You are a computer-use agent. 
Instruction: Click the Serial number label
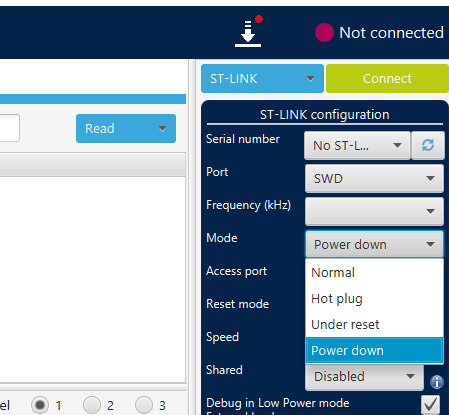click(x=243, y=139)
